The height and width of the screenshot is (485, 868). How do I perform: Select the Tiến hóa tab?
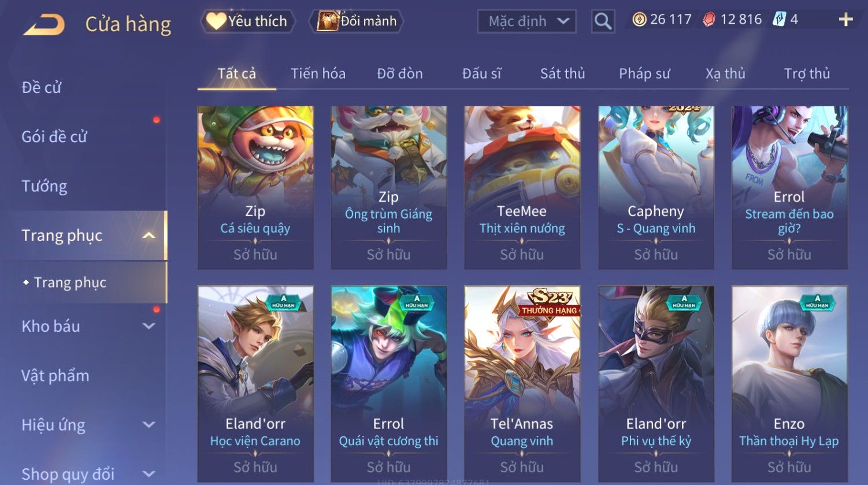pos(318,73)
